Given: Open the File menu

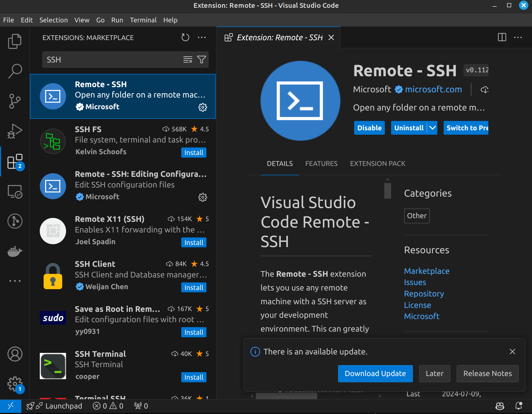Looking at the screenshot, I should pos(9,20).
